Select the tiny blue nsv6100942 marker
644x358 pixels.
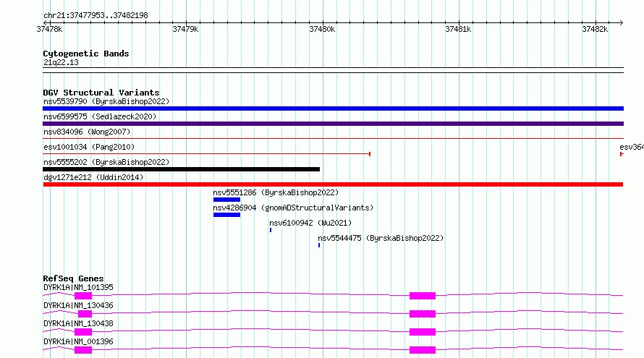(270, 230)
